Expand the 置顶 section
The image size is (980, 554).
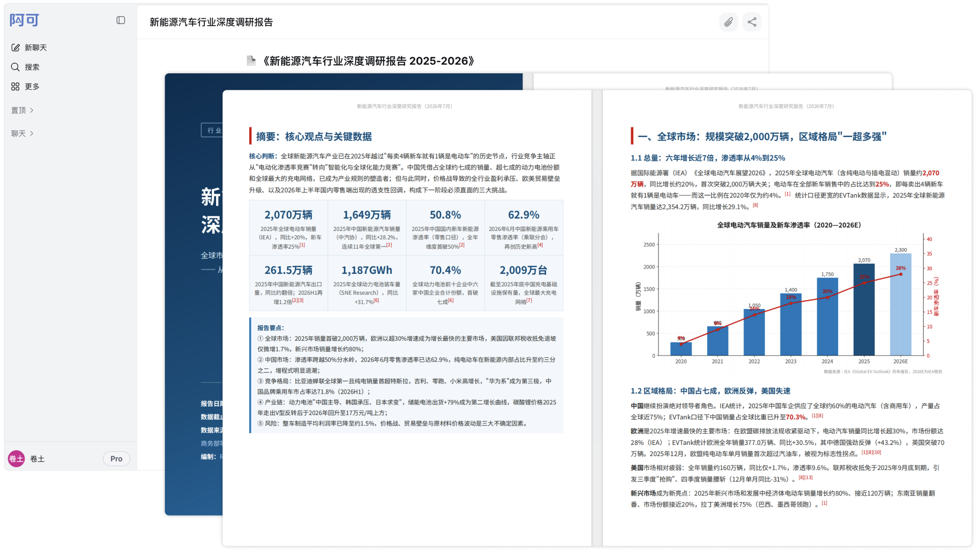pos(22,110)
